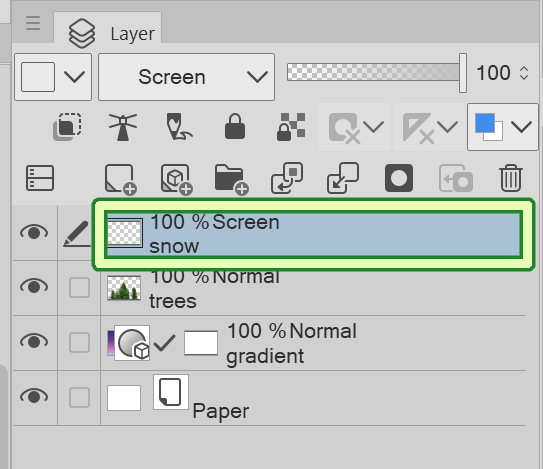Click the layer opacity slider

[377, 72]
